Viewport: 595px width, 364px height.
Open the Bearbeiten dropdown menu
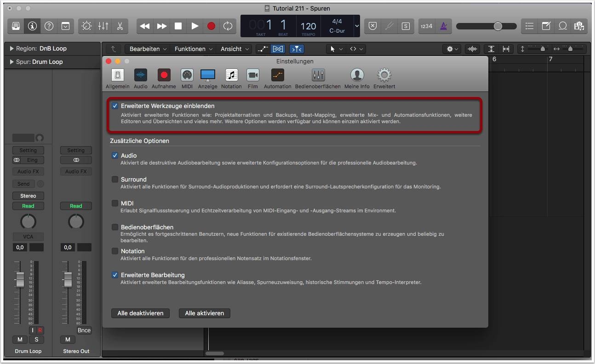pyautogui.click(x=148, y=49)
